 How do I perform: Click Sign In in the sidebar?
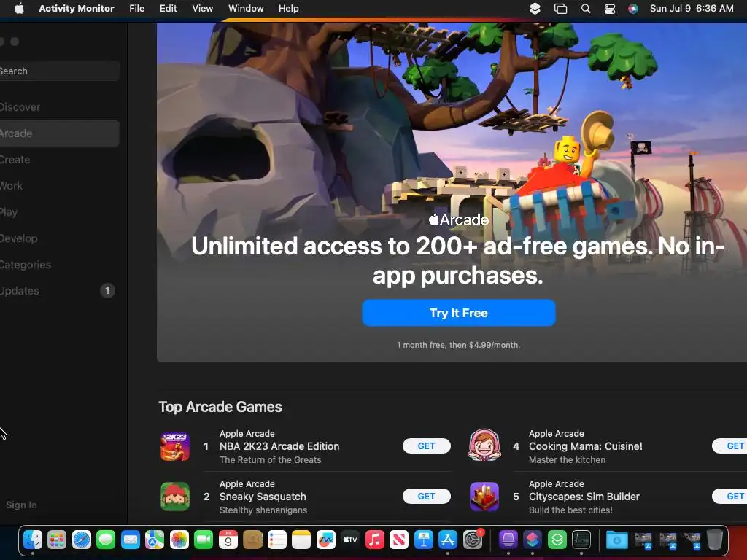tap(21, 505)
